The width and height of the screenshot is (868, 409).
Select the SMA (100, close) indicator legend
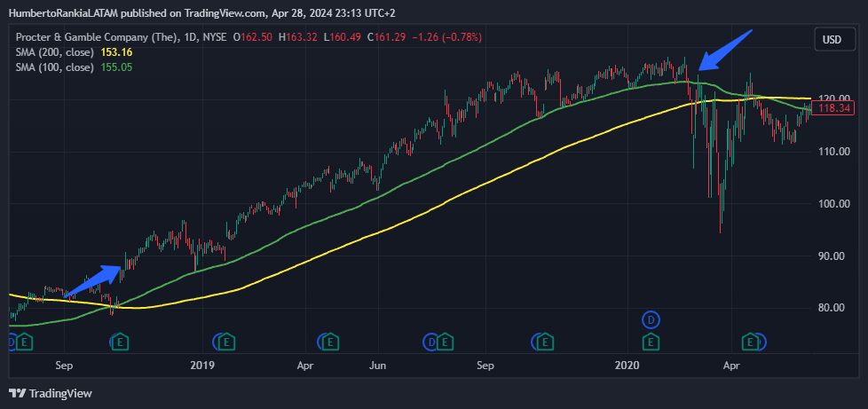pos(55,67)
